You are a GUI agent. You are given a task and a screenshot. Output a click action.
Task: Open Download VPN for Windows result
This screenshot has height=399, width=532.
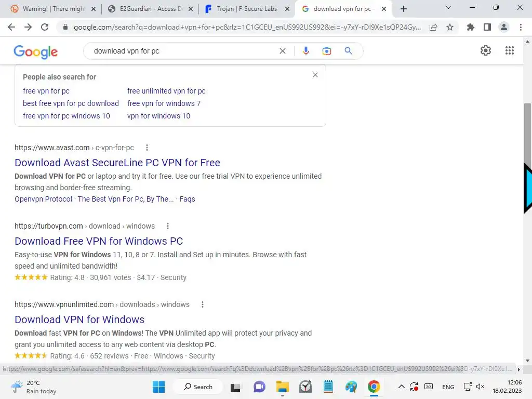coord(79,320)
